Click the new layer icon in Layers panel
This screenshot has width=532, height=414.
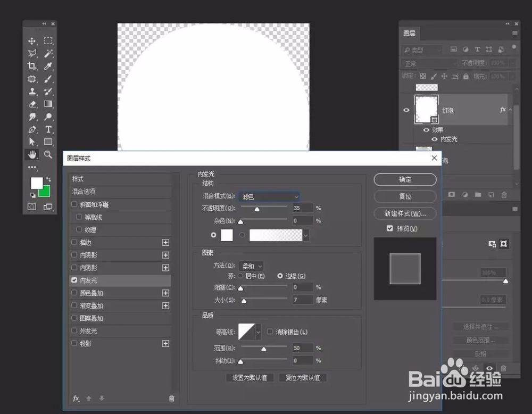(492, 195)
